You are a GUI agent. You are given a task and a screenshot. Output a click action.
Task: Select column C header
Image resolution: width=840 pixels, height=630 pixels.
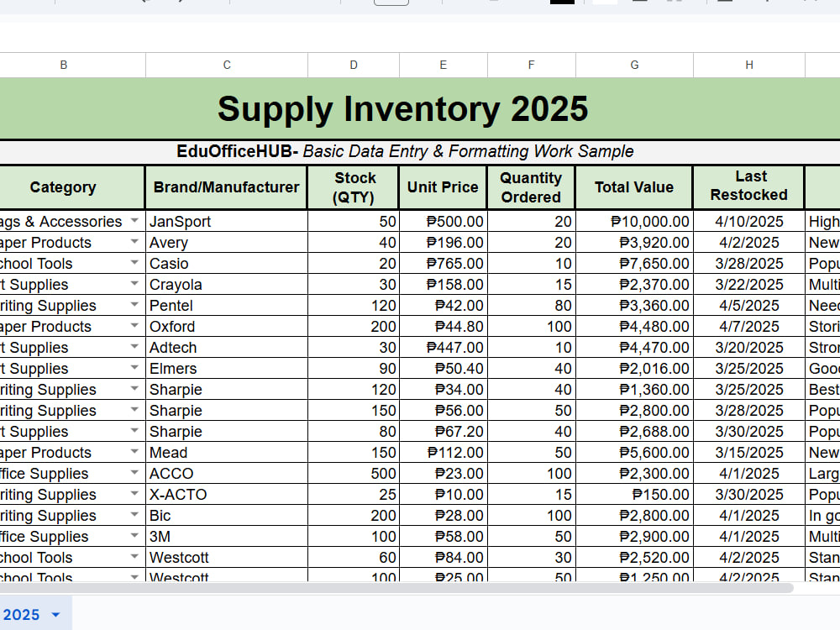pyautogui.click(x=227, y=65)
